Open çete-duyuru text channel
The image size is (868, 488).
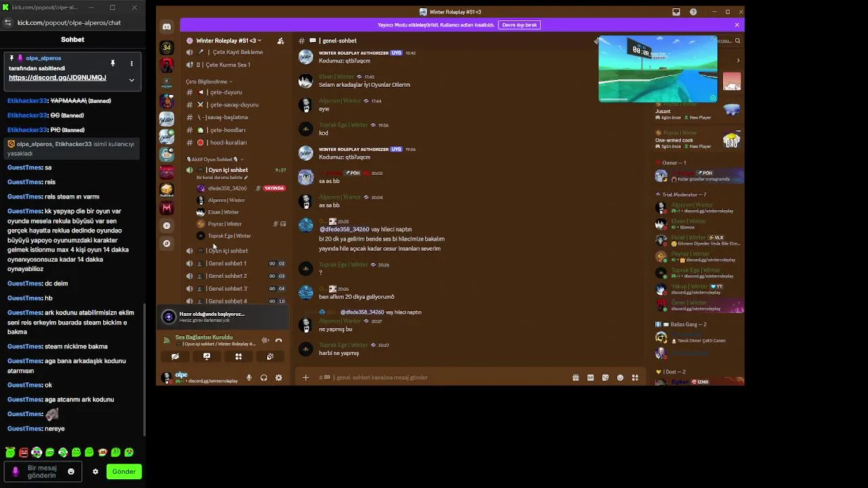(x=224, y=92)
